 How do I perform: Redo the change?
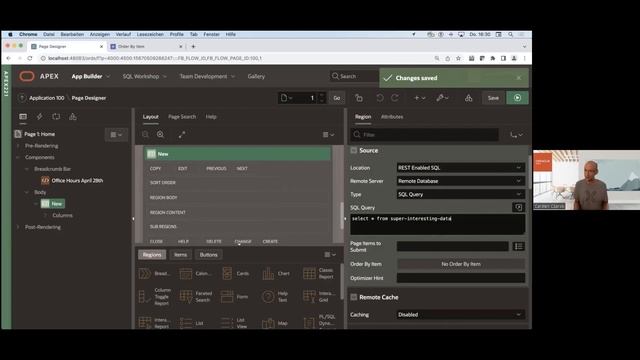[395, 98]
